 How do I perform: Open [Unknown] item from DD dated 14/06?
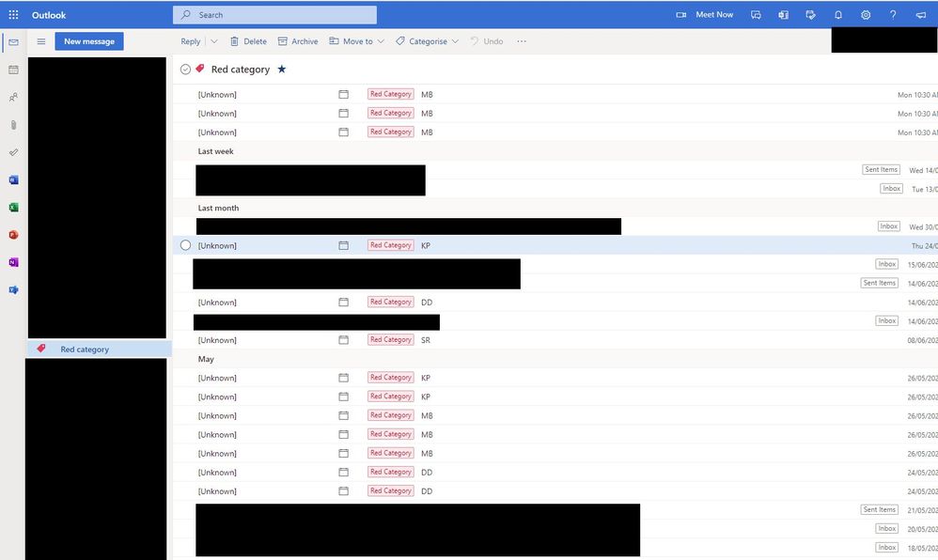[x=217, y=303]
